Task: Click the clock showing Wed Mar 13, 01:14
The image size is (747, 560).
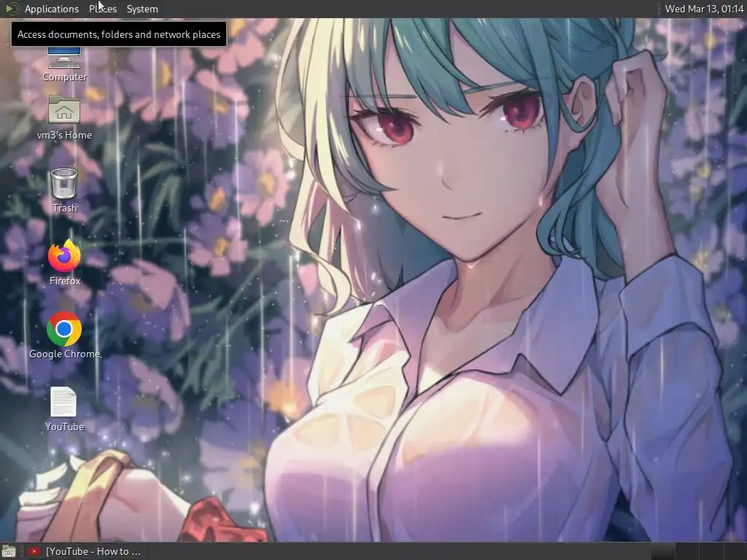Action: click(x=704, y=9)
